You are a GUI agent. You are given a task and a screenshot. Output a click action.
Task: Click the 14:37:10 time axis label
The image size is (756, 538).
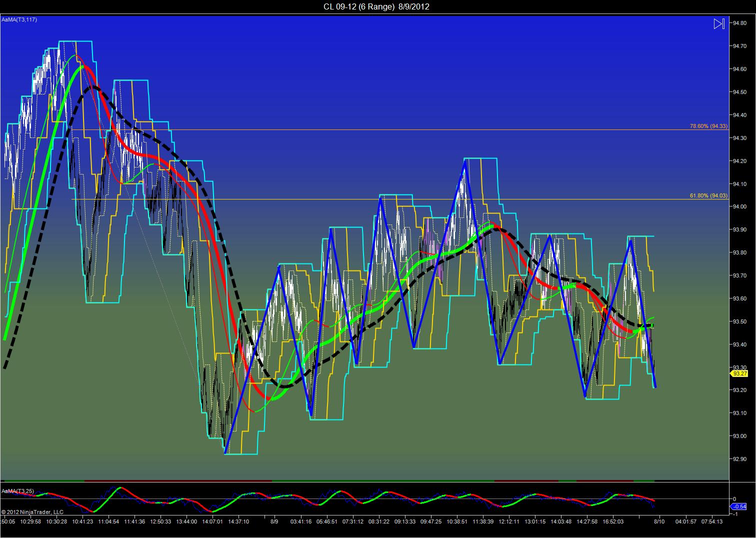pyautogui.click(x=238, y=521)
